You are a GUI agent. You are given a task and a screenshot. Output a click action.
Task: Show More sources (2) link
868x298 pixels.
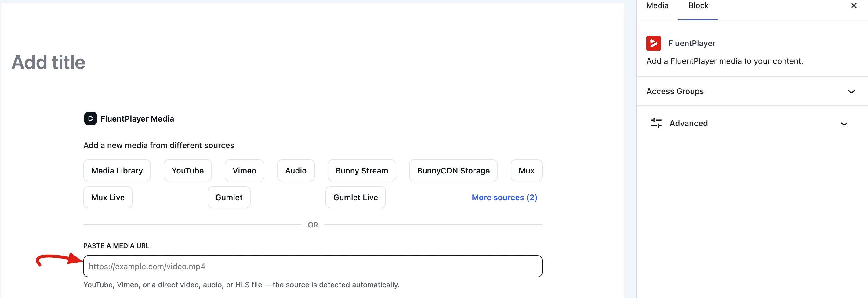[504, 198]
